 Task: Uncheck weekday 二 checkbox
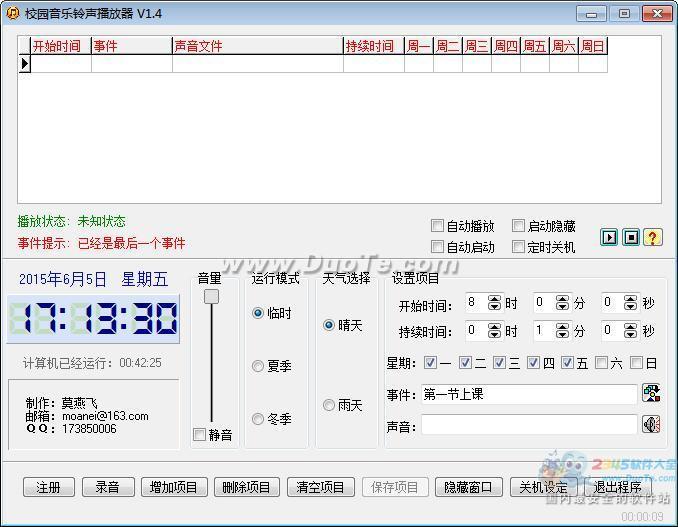pyautogui.click(x=465, y=362)
